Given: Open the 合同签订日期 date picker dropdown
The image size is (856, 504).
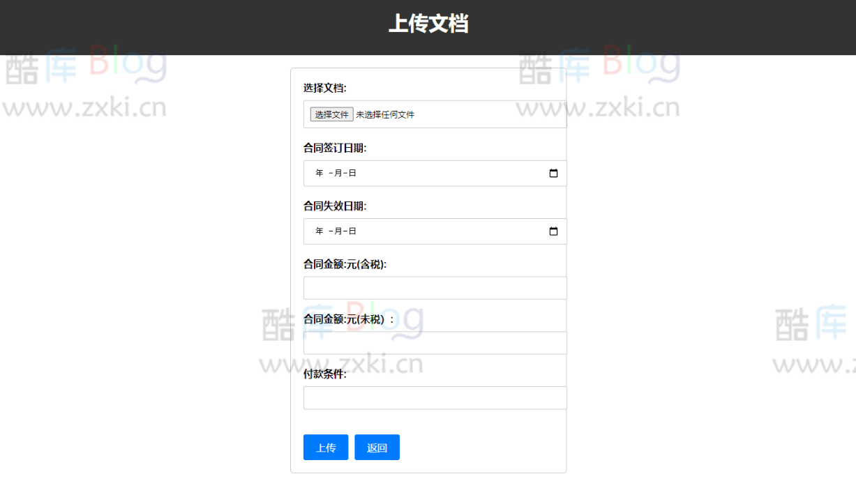Looking at the screenshot, I should 553,173.
